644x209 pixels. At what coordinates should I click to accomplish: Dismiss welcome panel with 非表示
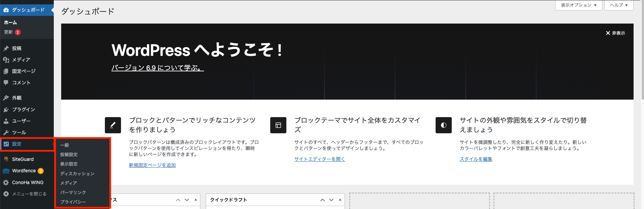pos(615,33)
